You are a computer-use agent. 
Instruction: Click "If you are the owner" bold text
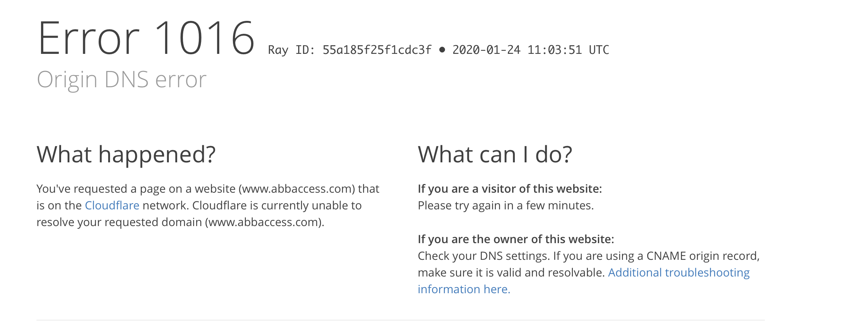pyautogui.click(x=516, y=239)
